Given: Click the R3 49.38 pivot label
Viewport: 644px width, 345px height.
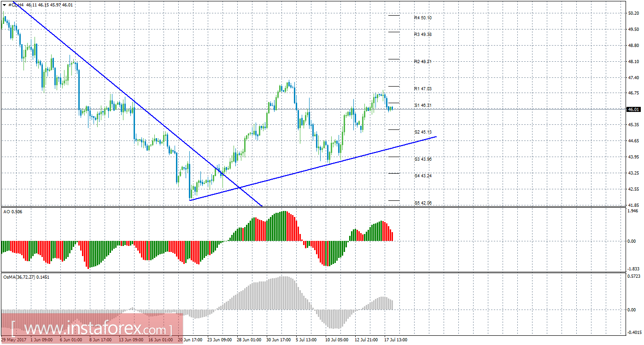Looking at the screenshot, I should [x=422, y=35].
